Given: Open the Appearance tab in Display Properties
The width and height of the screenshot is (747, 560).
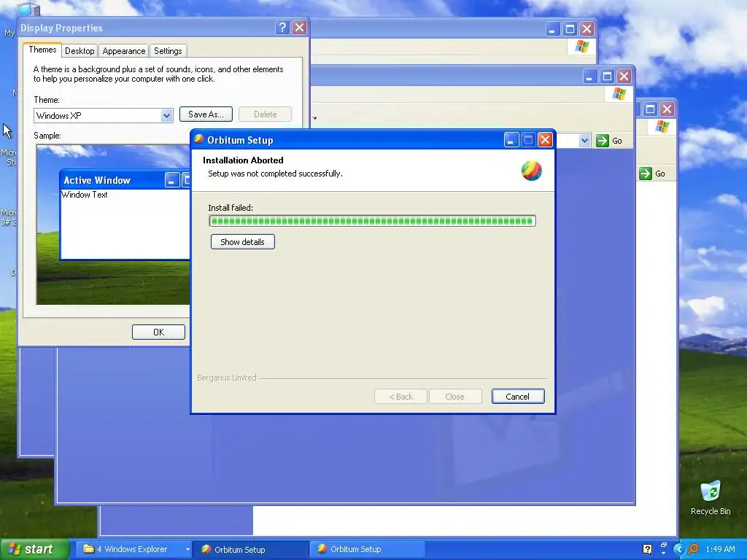Looking at the screenshot, I should tap(123, 51).
